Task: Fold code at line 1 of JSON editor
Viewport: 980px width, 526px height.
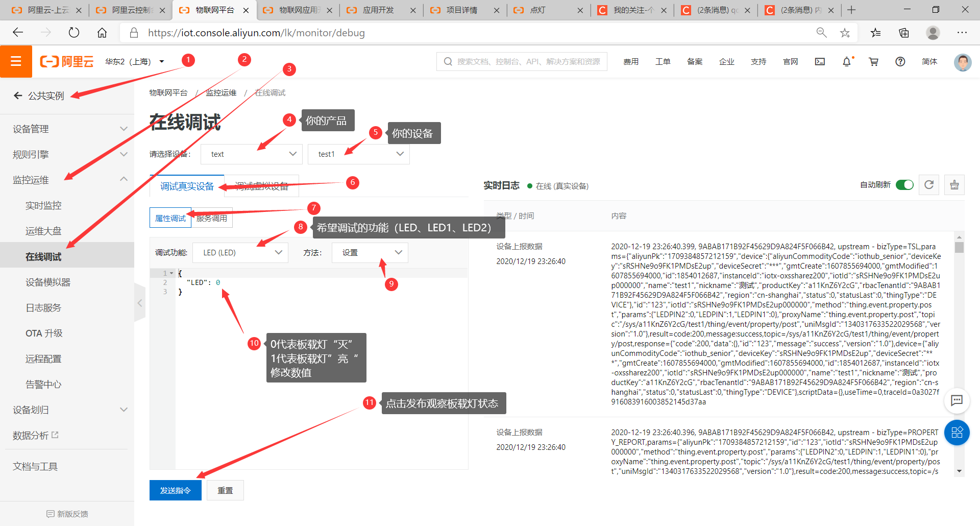Action: click(x=171, y=273)
